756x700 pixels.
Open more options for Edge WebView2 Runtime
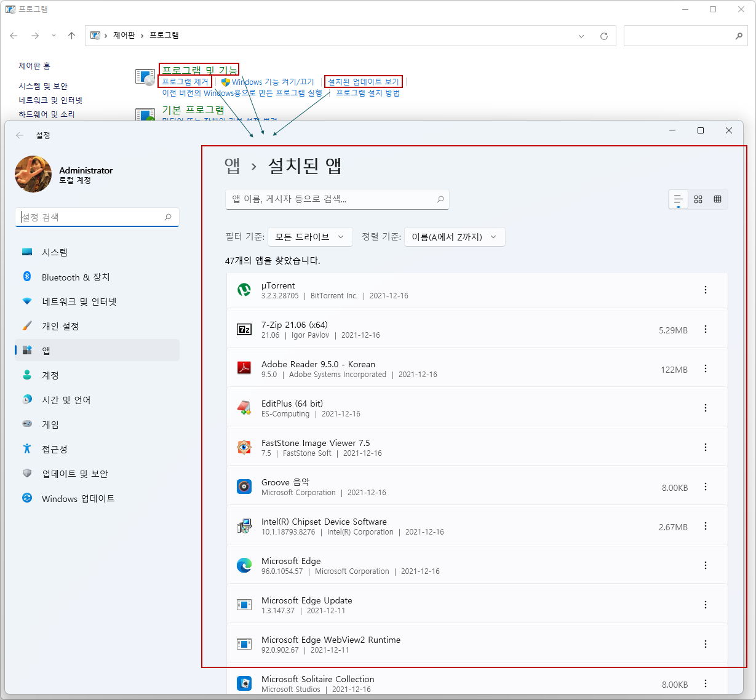tap(706, 645)
